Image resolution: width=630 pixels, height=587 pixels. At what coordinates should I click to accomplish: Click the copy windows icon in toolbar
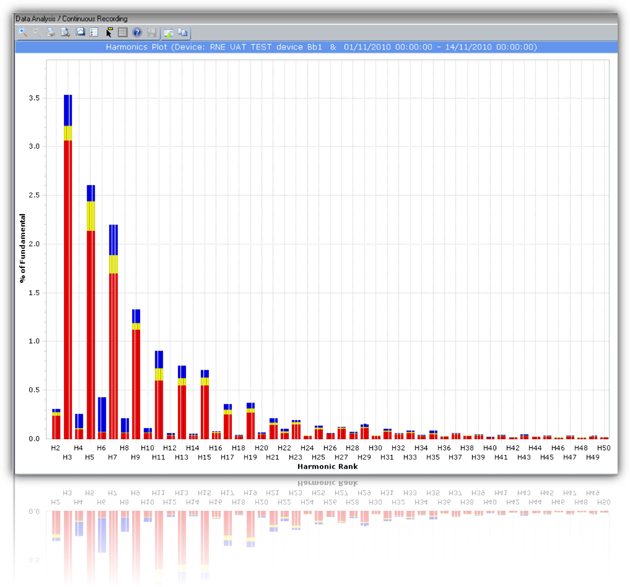pos(183,33)
